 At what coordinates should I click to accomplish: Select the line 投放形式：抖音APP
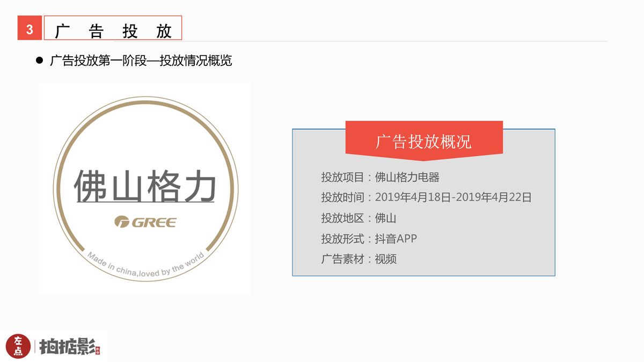(x=369, y=239)
